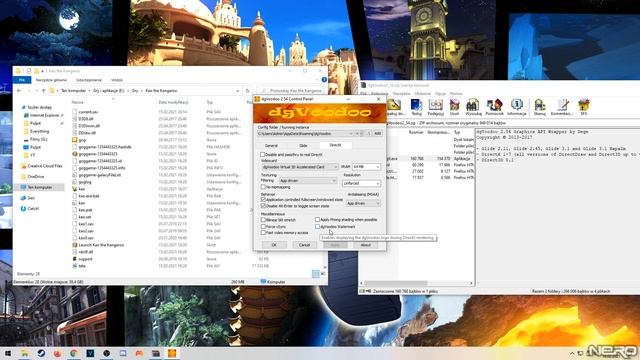Click the Add button next to config folder
The image size is (640, 360).
click(x=378, y=133)
